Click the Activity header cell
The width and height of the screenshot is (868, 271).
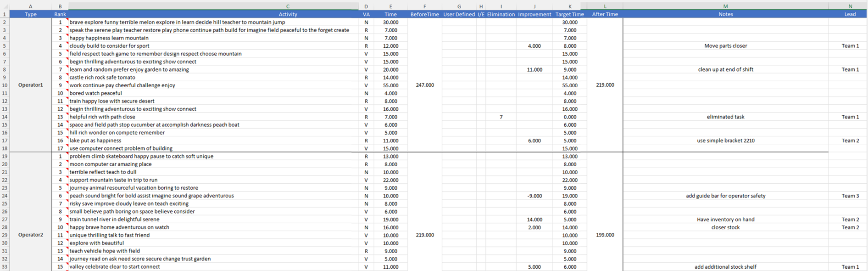tap(288, 14)
